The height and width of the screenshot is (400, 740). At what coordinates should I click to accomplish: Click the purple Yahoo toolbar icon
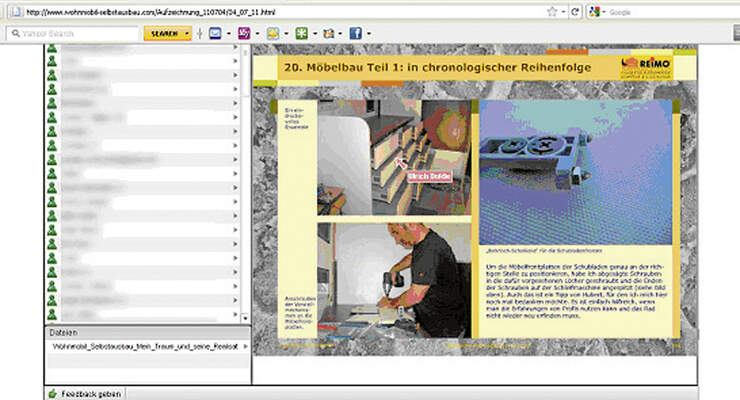coord(244,33)
